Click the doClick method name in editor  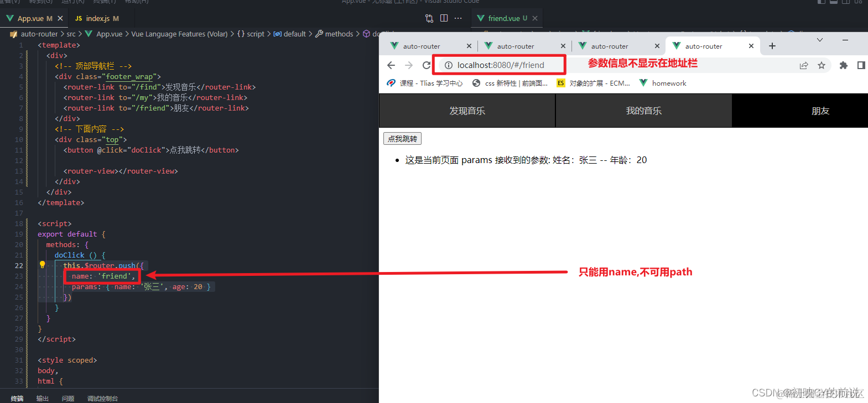(70, 255)
